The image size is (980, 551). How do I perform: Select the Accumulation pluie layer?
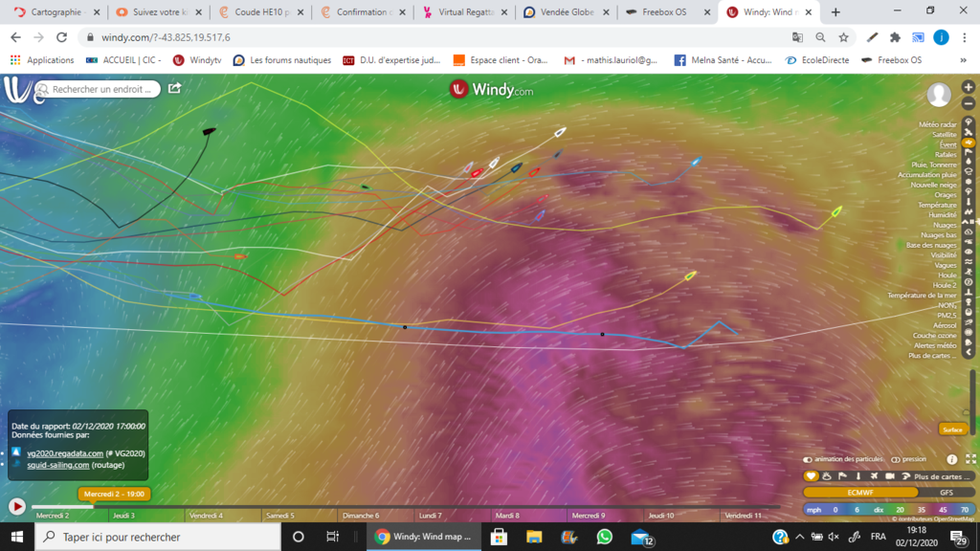point(927,174)
